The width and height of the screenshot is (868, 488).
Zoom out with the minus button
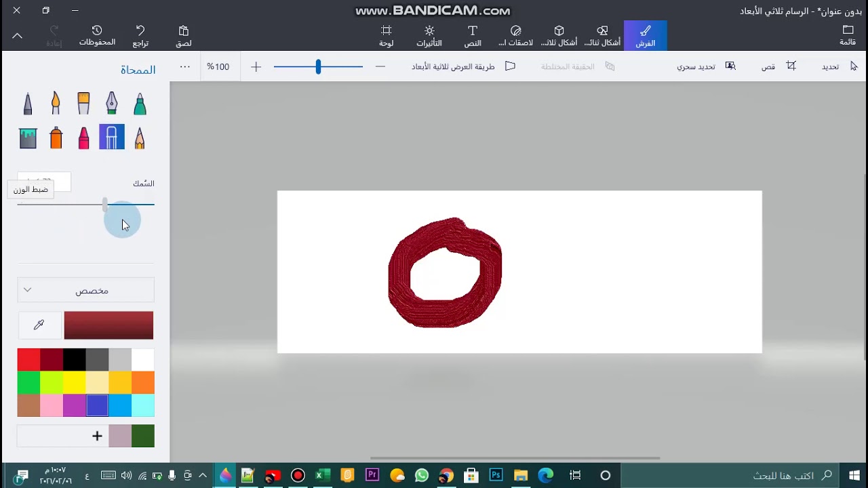pyautogui.click(x=380, y=66)
